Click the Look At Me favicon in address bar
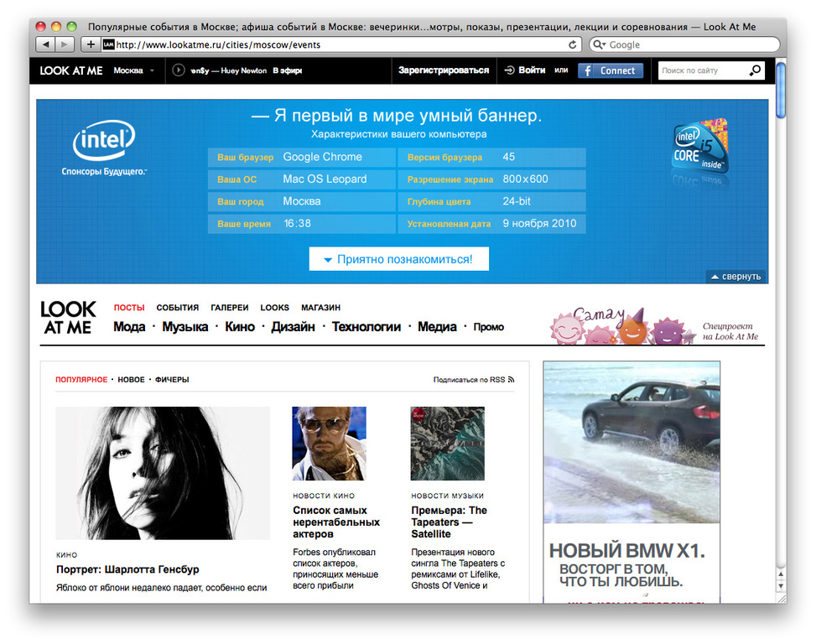This screenshot has height=644, width=816. pos(108,44)
